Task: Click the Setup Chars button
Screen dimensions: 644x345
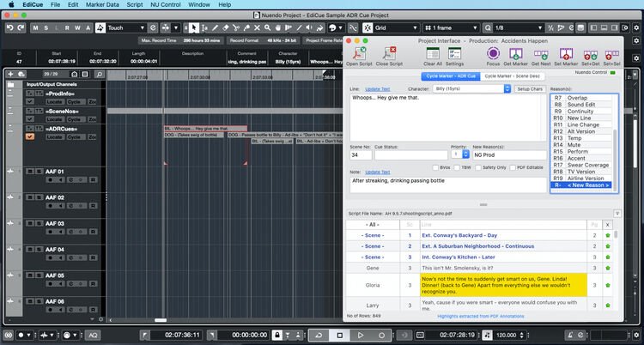Action: tap(530, 88)
